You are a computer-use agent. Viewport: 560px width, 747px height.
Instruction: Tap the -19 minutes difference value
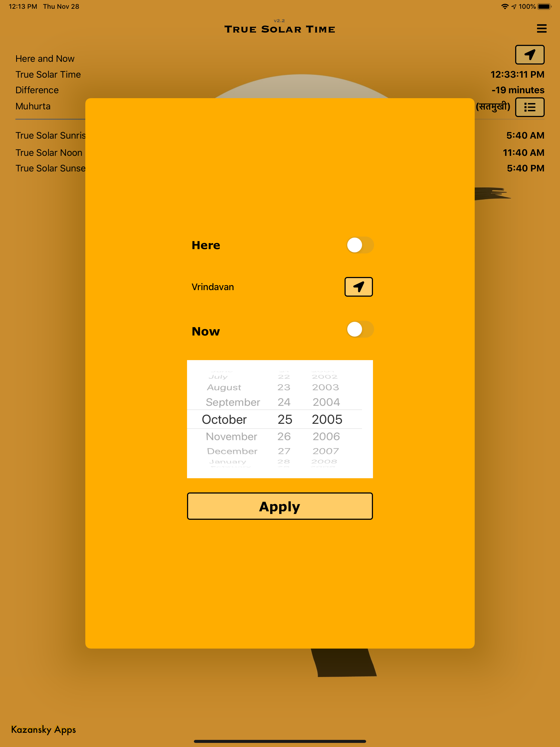tap(518, 90)
